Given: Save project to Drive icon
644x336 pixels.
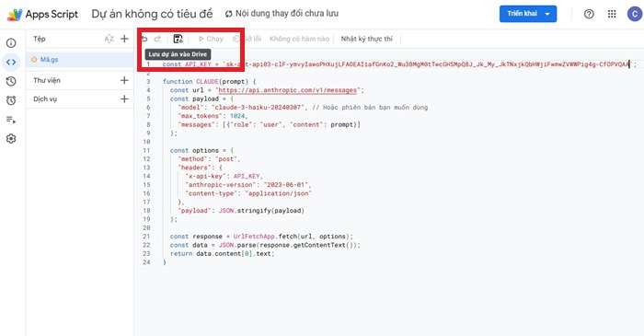Looking at the screenshot, I should 178,39.
